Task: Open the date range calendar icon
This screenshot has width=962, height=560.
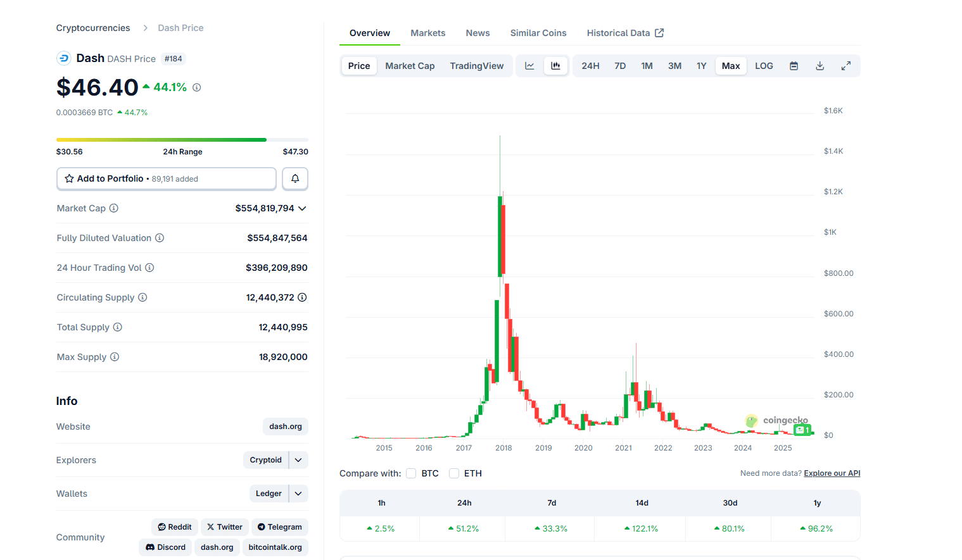Action: click(794, 65)
